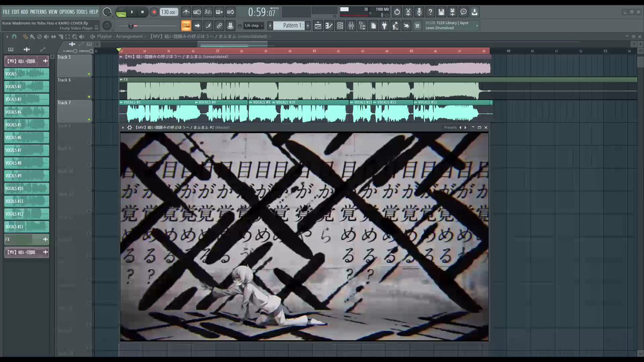The image size is (644, 362).
Task: Open the 1/6 step snap dropdown
Action: 253,25
